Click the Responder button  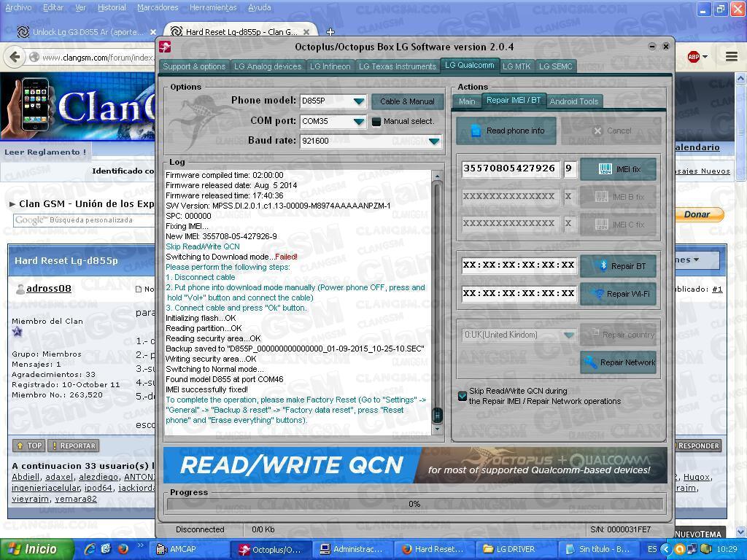pyautogui.click(x=698, y=446)
